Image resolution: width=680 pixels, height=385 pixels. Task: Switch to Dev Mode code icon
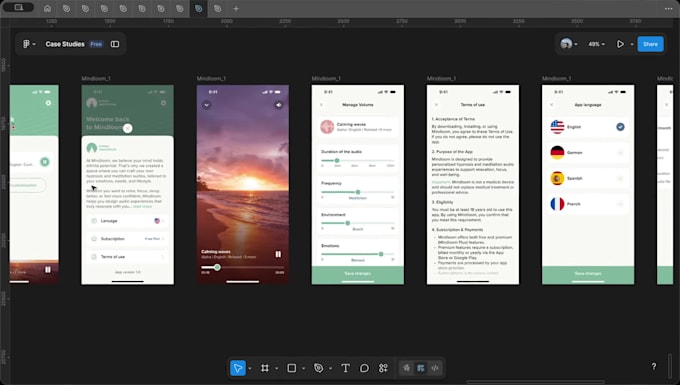(435, 368)
